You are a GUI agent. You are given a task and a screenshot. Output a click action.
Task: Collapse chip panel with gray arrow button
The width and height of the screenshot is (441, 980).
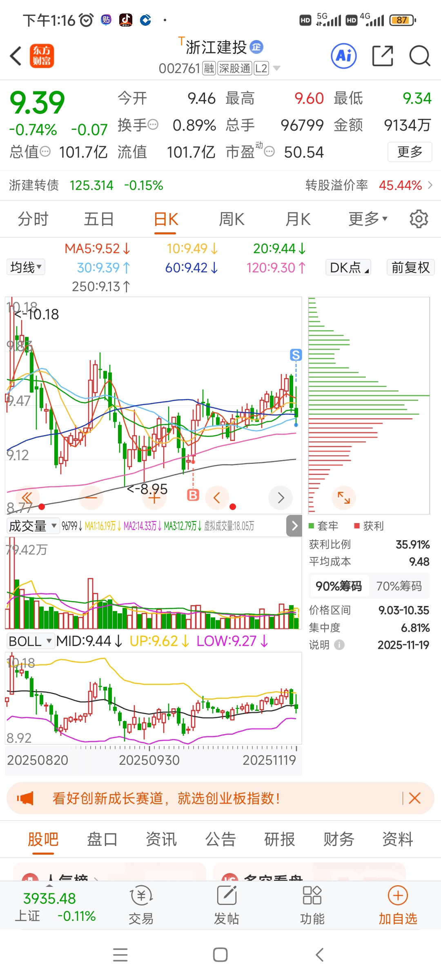coord(294,526)
